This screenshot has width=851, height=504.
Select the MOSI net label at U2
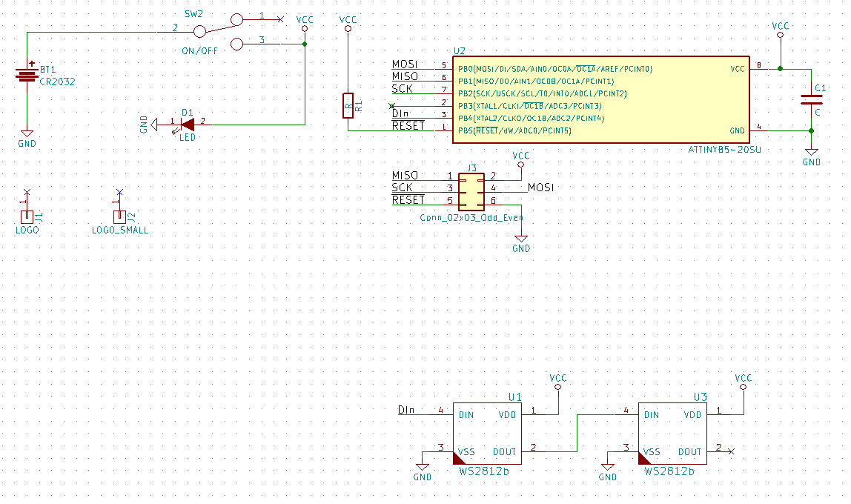[x=405, y=64]
